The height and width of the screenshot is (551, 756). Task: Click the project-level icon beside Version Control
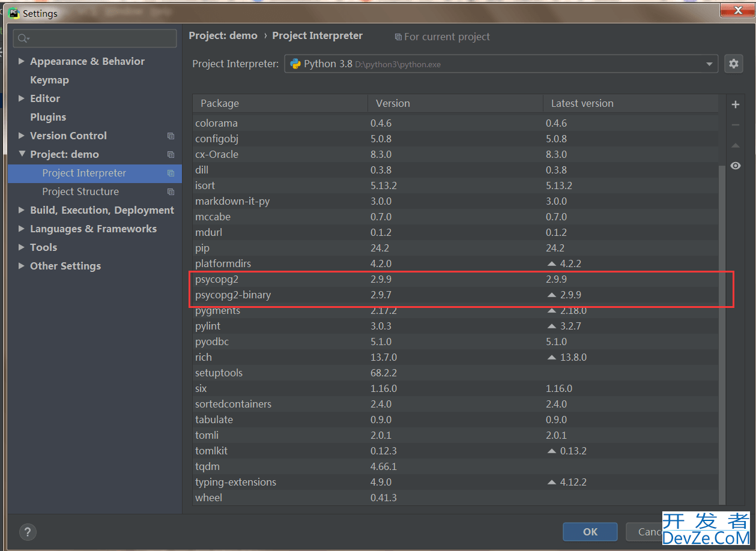[x=171, y=136]
